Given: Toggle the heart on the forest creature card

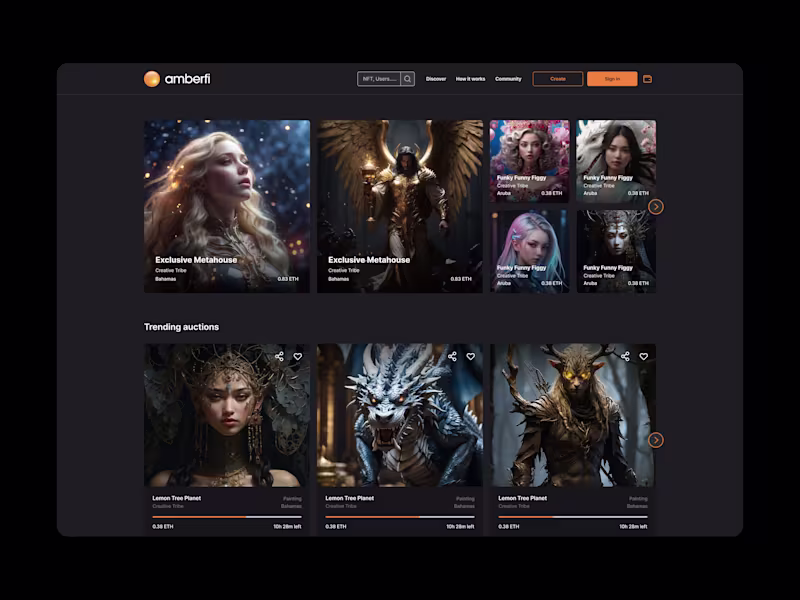Looking at the screenshot, I should 645,356.
